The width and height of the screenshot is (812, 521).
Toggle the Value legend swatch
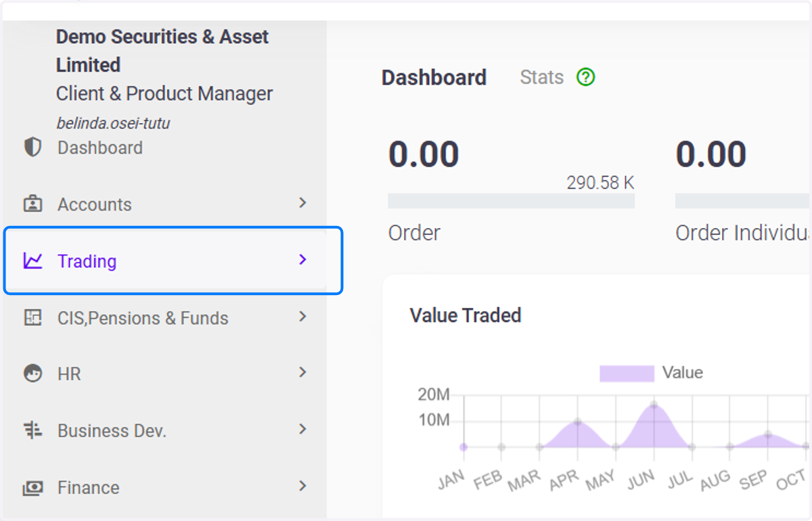(627, 373)
